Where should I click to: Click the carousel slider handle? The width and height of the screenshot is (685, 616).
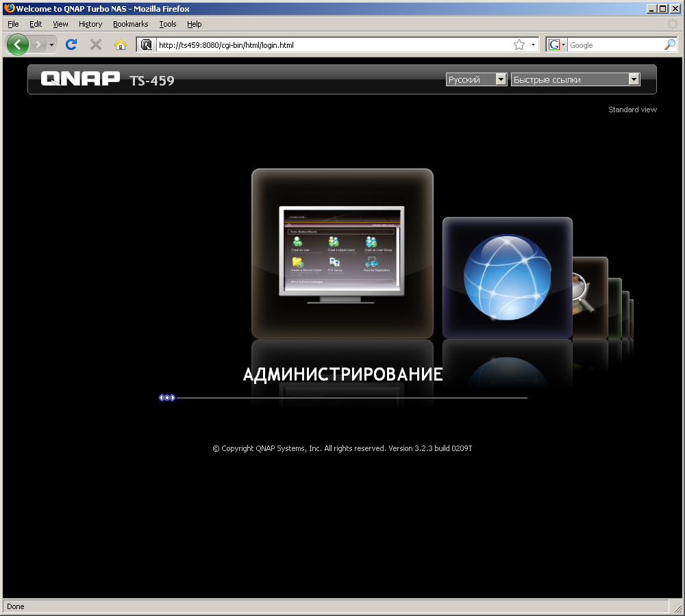pos(167,398)
